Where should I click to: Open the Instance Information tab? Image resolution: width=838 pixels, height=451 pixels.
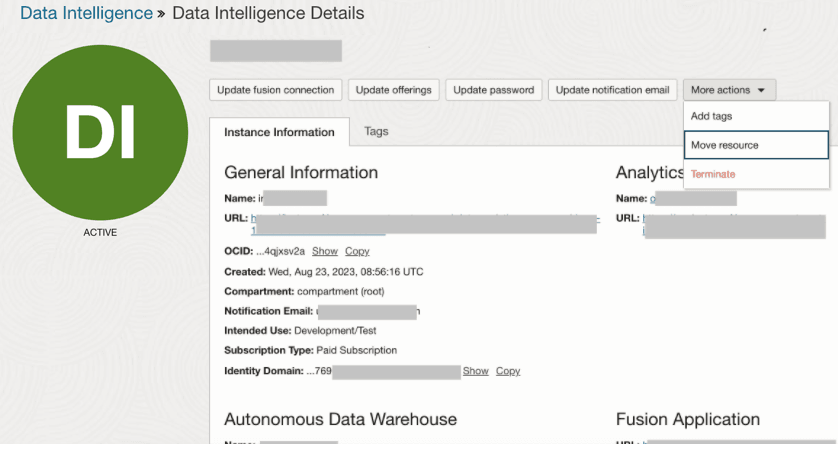279,132
